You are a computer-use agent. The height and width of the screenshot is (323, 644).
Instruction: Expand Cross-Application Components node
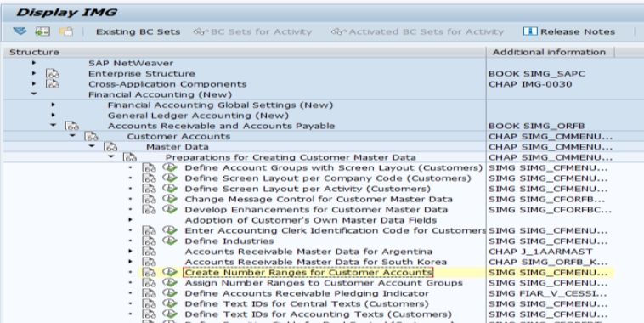pos(34,84)
